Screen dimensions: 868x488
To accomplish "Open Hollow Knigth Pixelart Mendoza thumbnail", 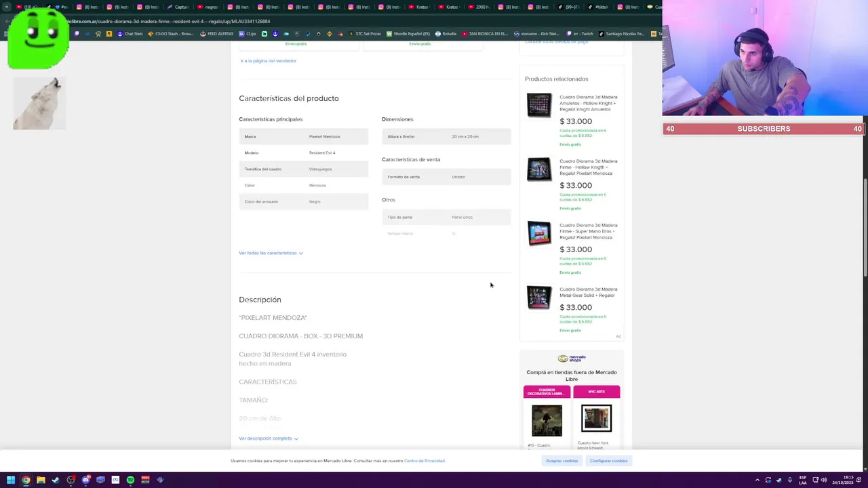I will pyautogui.click(x=539, y=169).
